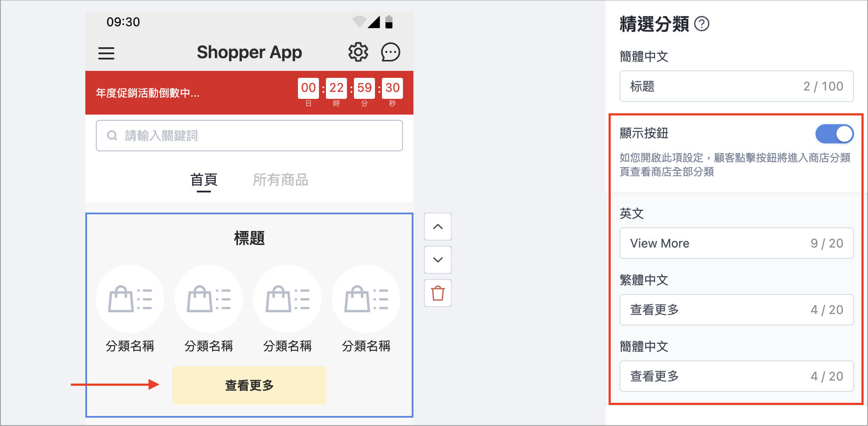Toggle the 顯示按鈕 switch off
The width and height of the screenshot is (868, 426).
pyautogui.click(x=834, y=134)
